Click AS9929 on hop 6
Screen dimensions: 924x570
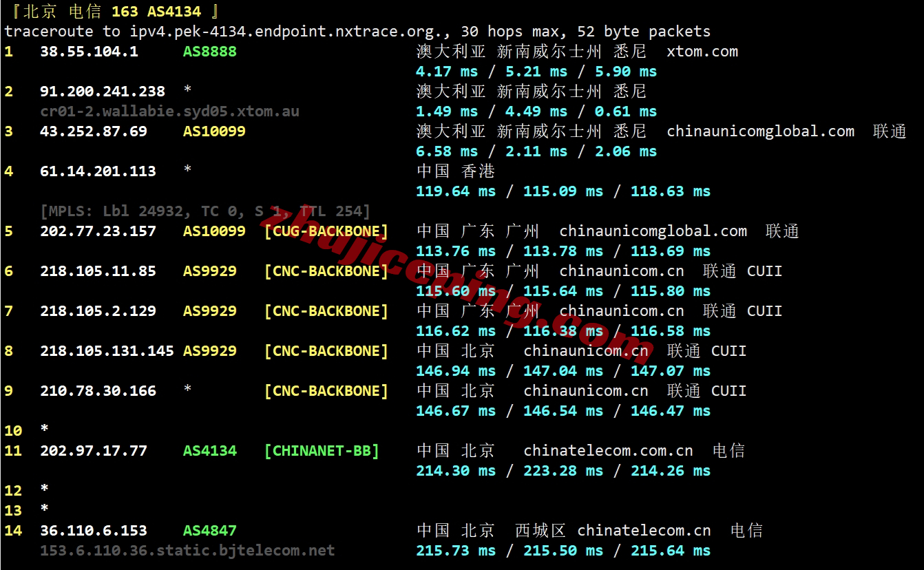point(210,271)
